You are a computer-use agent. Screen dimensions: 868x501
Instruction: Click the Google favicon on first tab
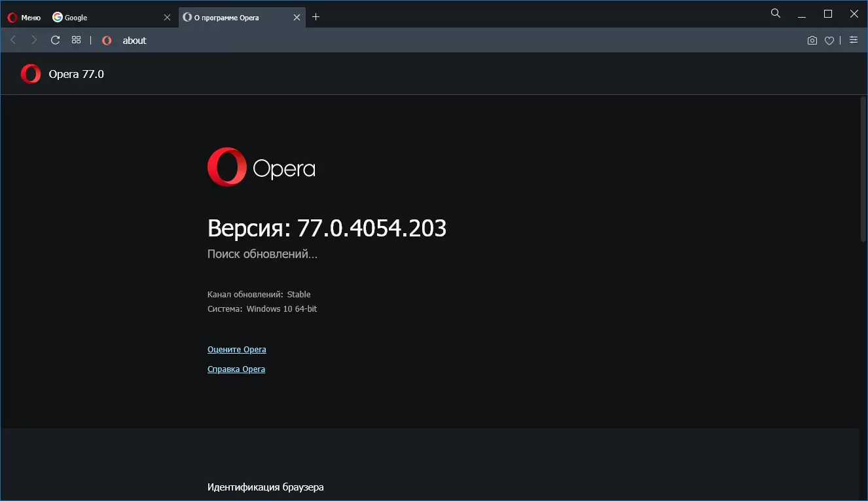pyautogui.click(x=58, y=18)
